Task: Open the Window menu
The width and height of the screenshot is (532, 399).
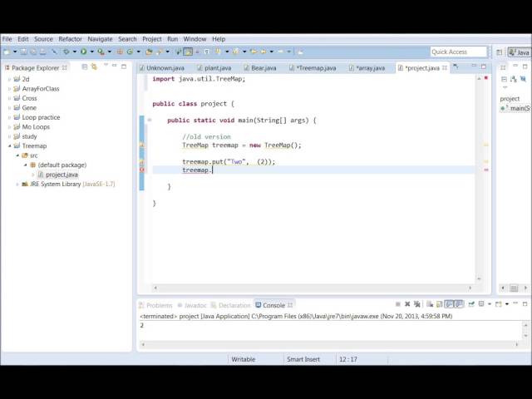Action: [x=195, y=39]
